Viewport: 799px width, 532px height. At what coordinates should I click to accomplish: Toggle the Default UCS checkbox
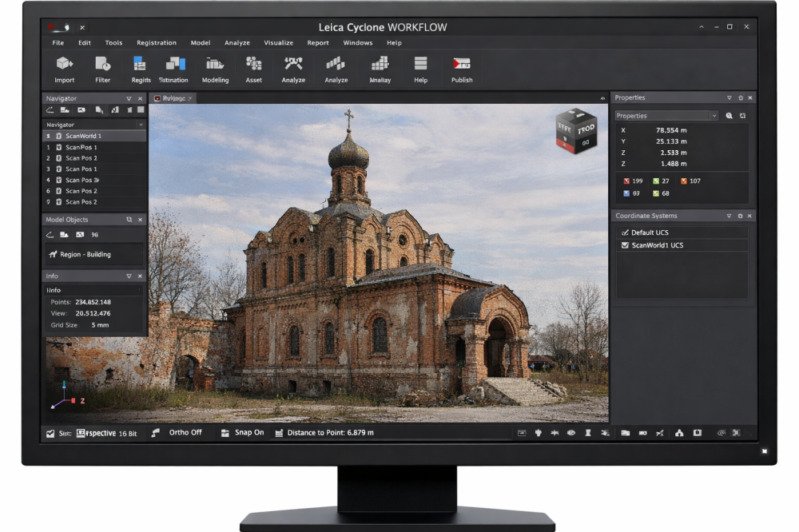[x=625, y=232]
